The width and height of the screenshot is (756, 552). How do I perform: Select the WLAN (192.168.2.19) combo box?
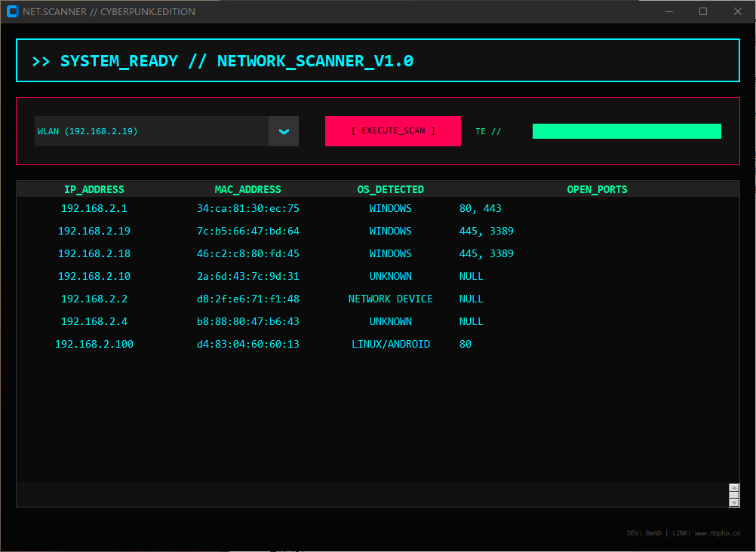point(166,131)
